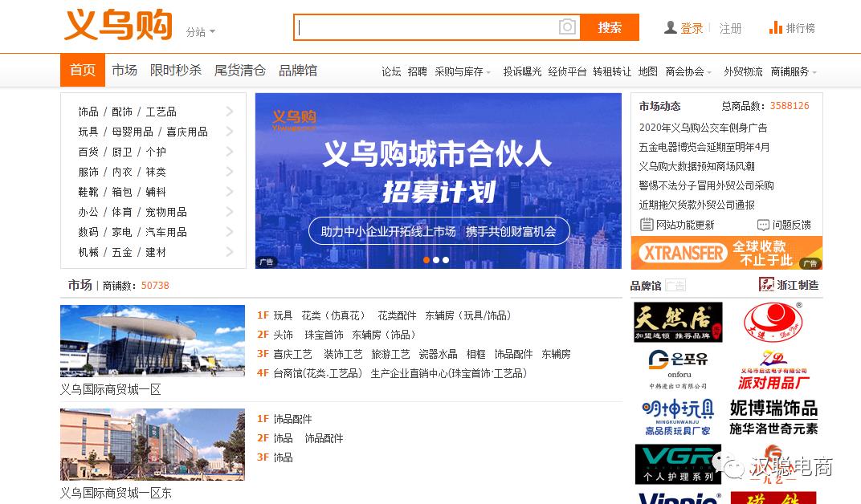Viewport: 861px width, 504px height.
Task: Select the third carousel indicator dot
Action: tap(445, 260)
